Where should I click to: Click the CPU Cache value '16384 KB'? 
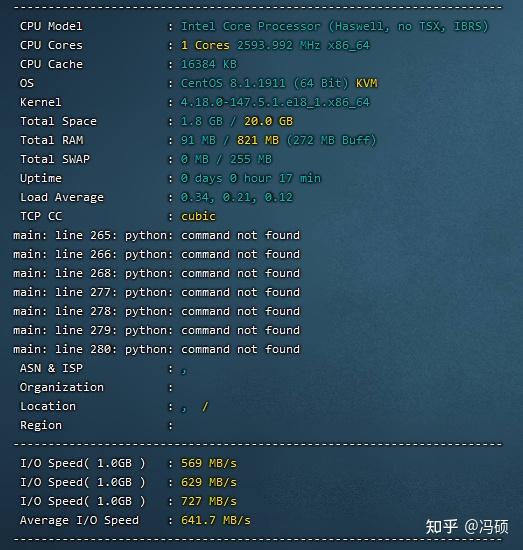[x=209, y=64]
